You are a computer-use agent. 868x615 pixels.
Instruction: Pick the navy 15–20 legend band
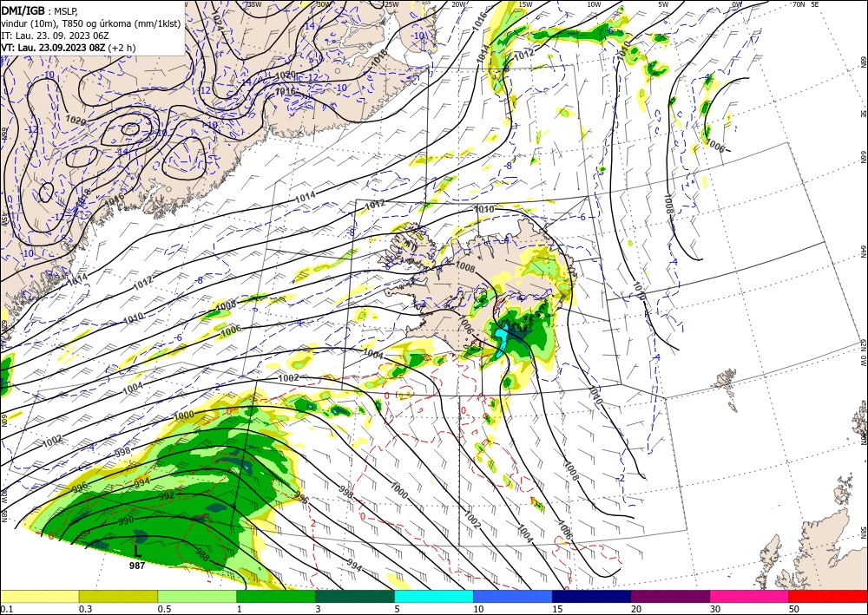coord(592,597)
